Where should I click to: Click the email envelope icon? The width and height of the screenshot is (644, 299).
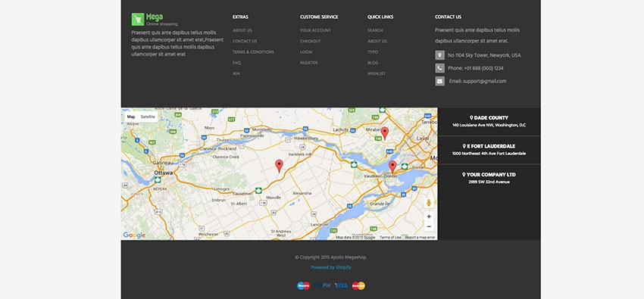[x=440, y=81]
